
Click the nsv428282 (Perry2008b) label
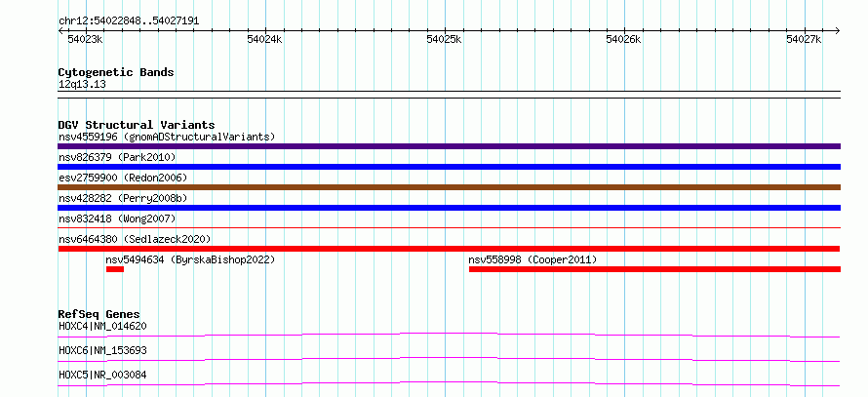tap(123, 198)
